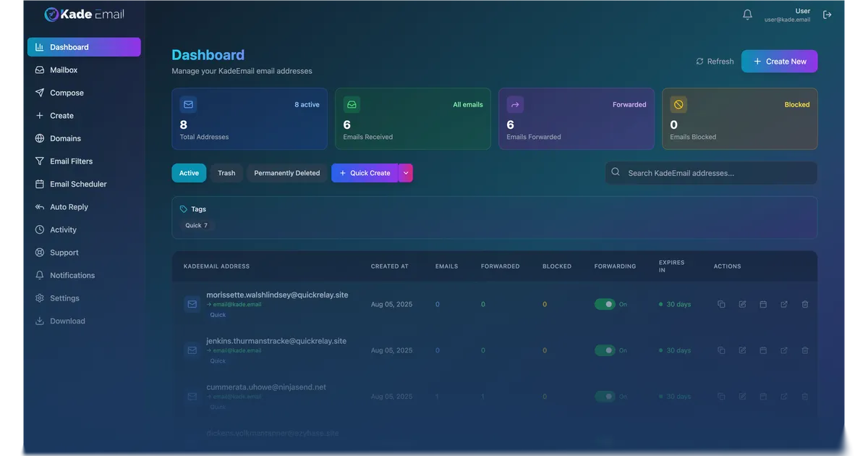Click the Search KadeEmail addresses field
Screen dimensions: 868x456
(x=711, y=173)
